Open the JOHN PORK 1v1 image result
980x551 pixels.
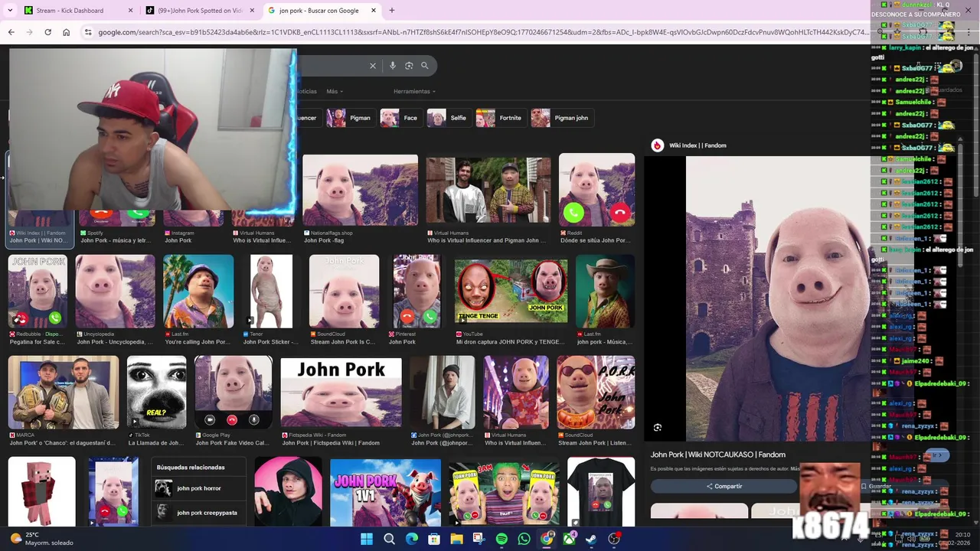tap(386, 493)
